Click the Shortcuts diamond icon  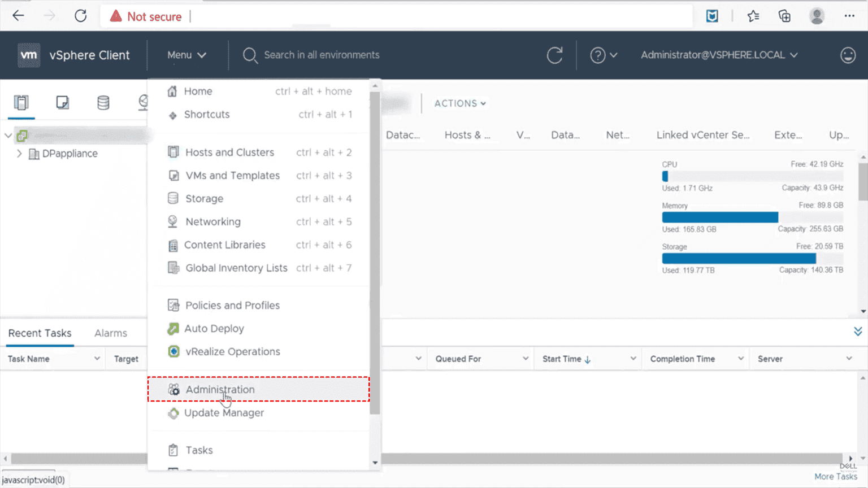tap(173, 115)
